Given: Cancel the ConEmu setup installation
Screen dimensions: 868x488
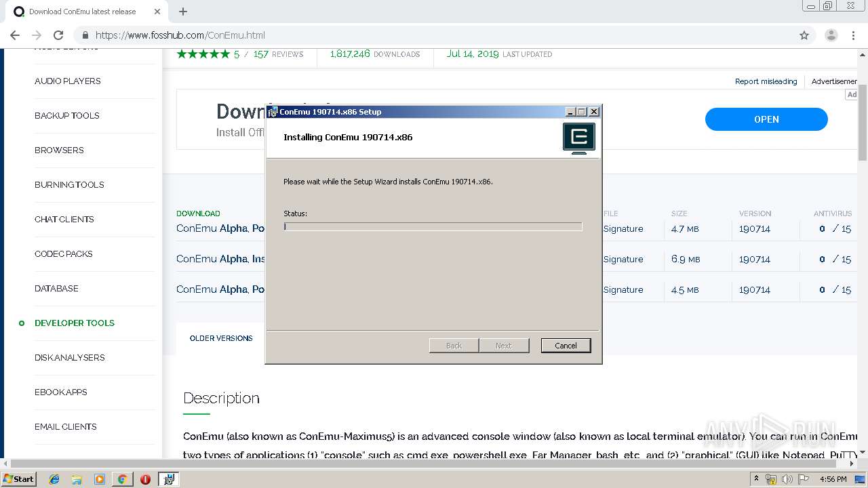Looking at the screenshot, I should pyautogui.click(x=566, y=346).
